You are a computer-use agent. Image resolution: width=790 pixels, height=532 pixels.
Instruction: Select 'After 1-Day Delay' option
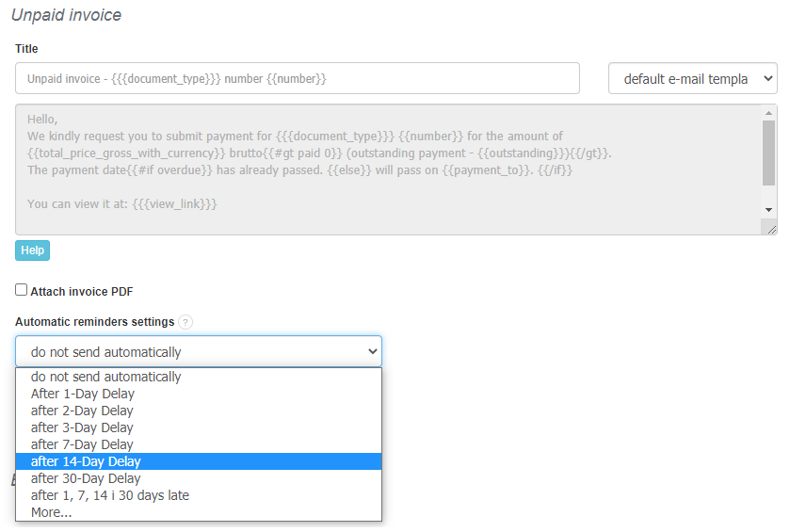tap(83, 394)
